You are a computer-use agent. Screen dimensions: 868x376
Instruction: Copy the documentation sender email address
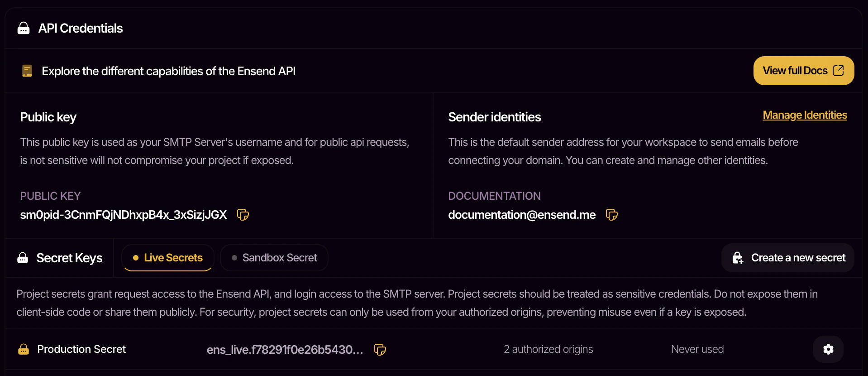click(612, 215)
